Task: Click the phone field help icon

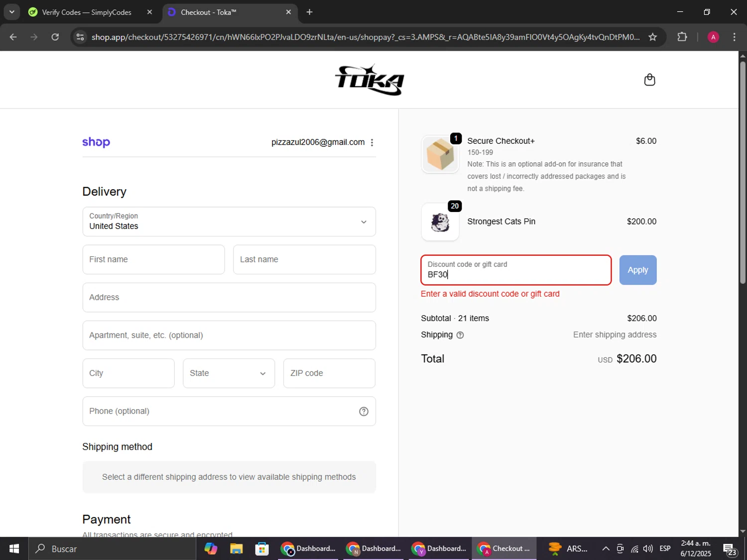Action: pyautogui.click(x=364, y=411)
